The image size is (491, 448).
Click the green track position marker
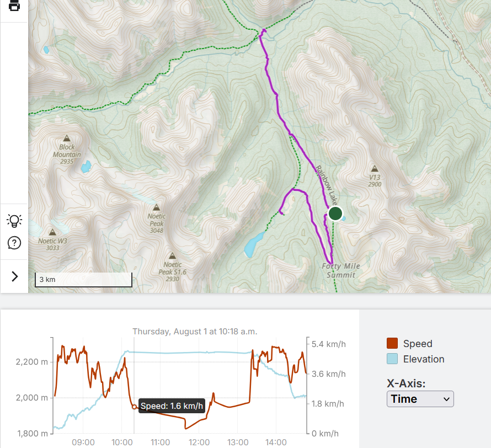click(x=335, y=214)
